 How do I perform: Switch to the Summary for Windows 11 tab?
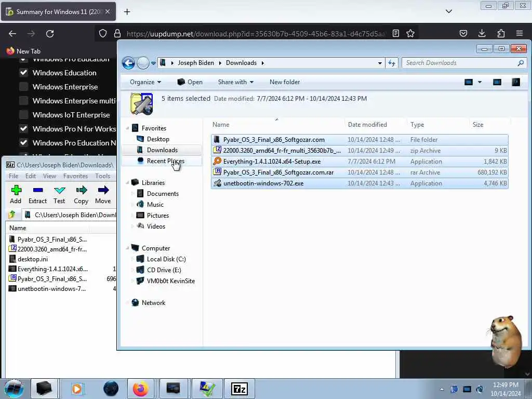(x=58, y=11)
